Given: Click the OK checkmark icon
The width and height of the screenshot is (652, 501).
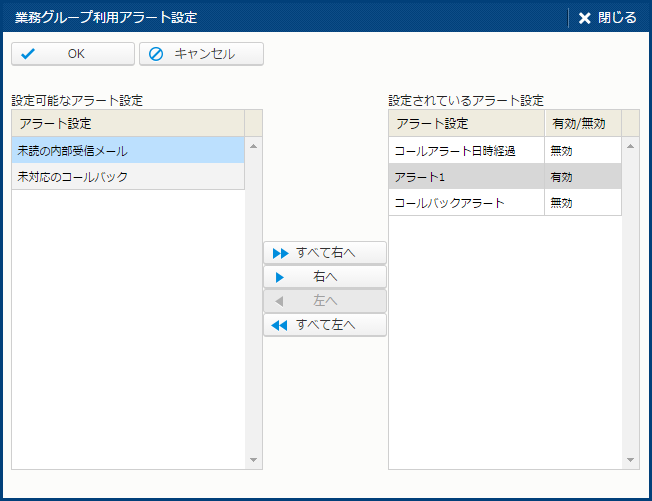Looking at the screenshot, I should 28,54.
